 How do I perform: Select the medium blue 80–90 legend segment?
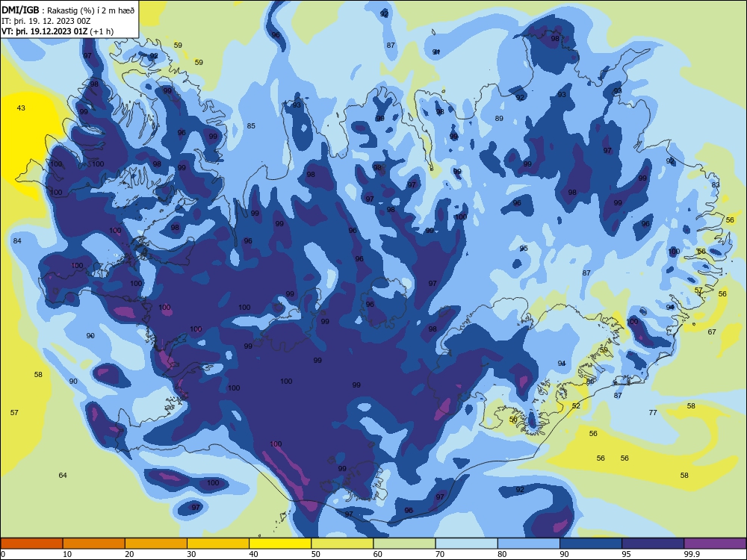point(529,544)
